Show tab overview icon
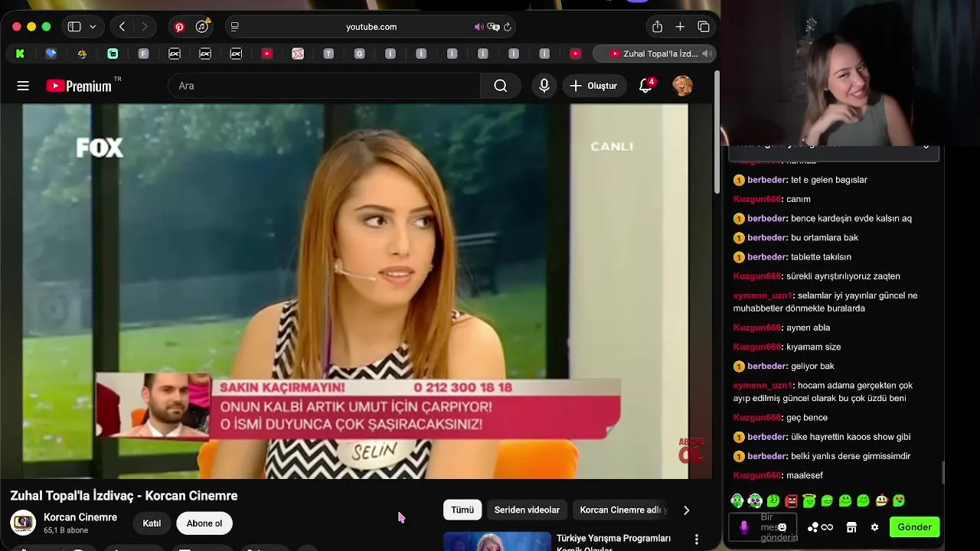 704,27
